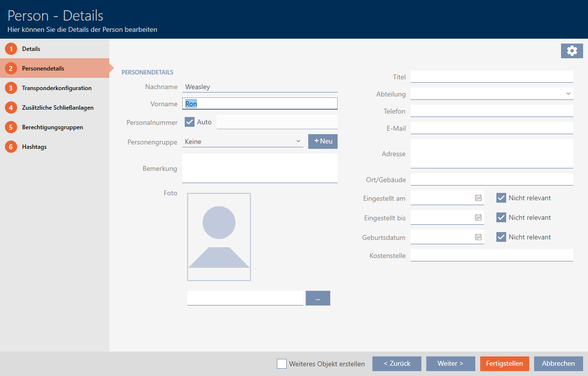Open calendar picker for Geburtsdatum
The image size is (588, 376).
tap(478, 237)
